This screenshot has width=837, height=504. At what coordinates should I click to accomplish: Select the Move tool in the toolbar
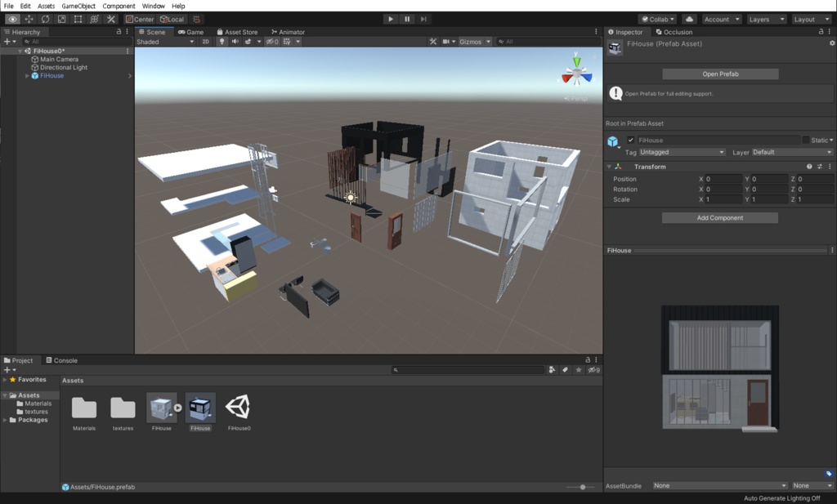(x=29, y=19)
